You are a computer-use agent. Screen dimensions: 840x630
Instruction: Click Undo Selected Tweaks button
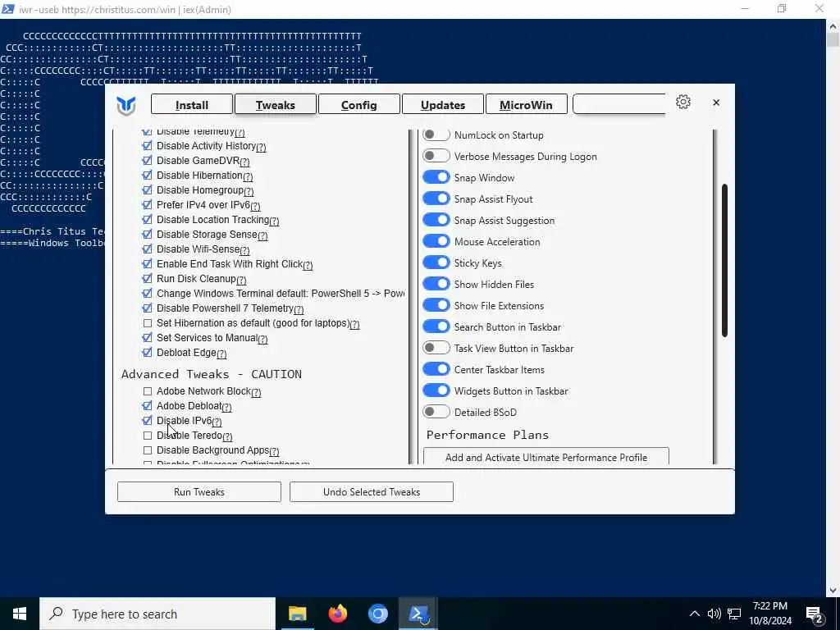(372, 492)
